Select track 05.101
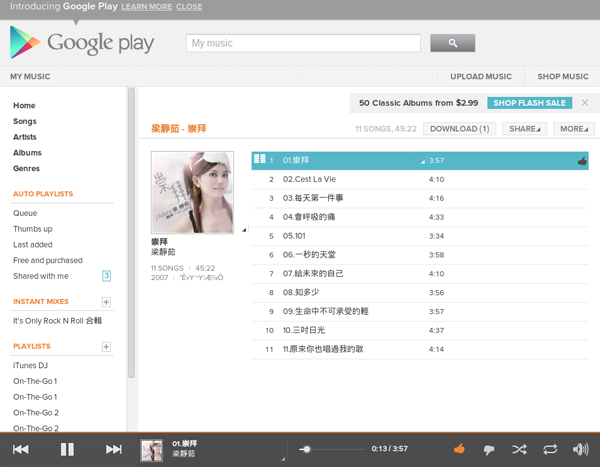600x467 pixels. (420, 236)
